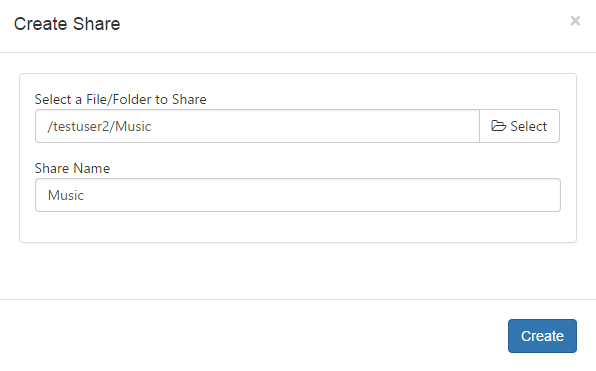Place cursor in the file path text box
Image resolution: width=596 pixels, height=371 pixels.
pyautogui.click(x=257, y=126)
